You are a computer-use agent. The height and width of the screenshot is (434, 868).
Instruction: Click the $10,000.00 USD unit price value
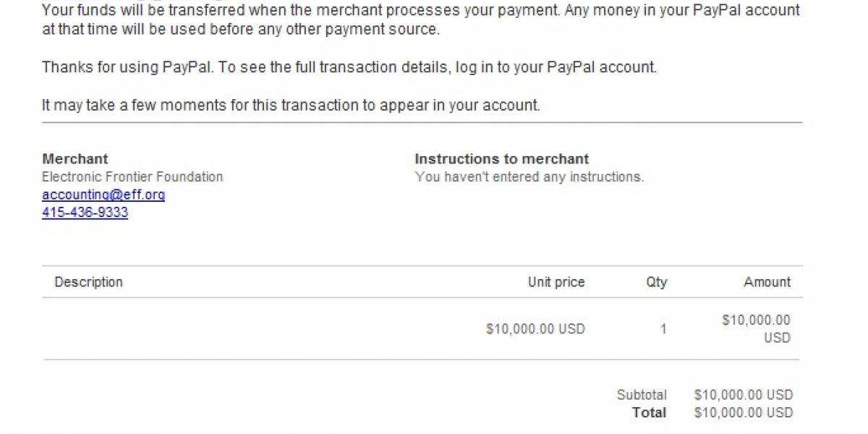[535, 329]
